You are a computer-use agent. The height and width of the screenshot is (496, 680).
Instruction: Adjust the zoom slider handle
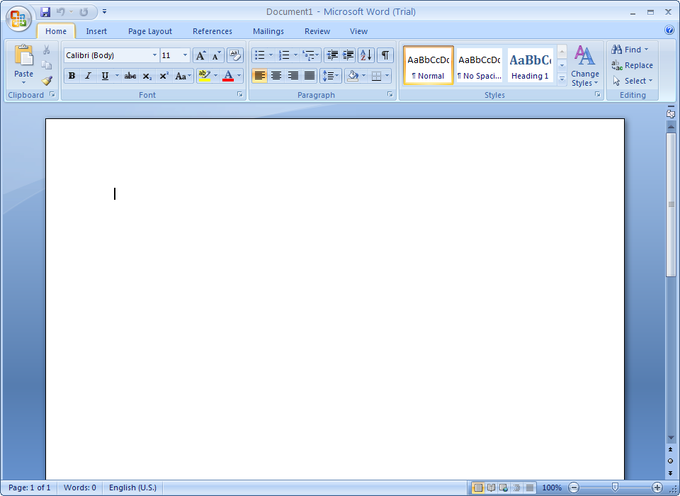(x=615, y=488)
